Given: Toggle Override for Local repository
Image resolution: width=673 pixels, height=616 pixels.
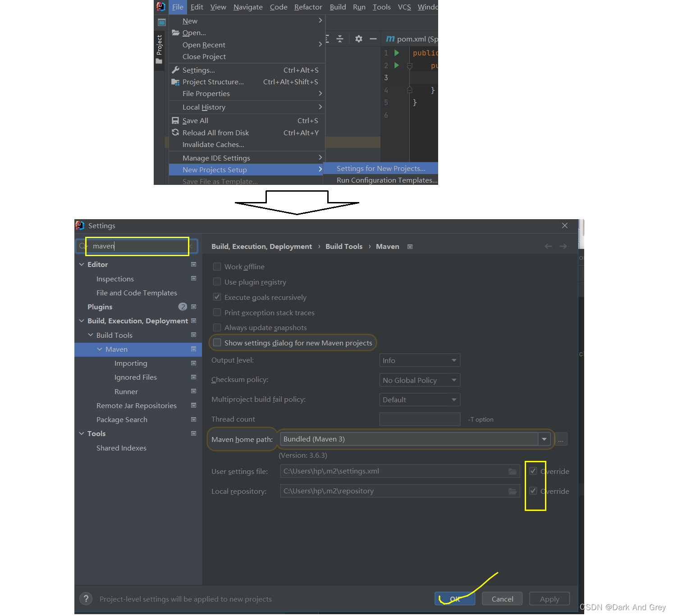Looking at the screenshot, I should point(533,491).
